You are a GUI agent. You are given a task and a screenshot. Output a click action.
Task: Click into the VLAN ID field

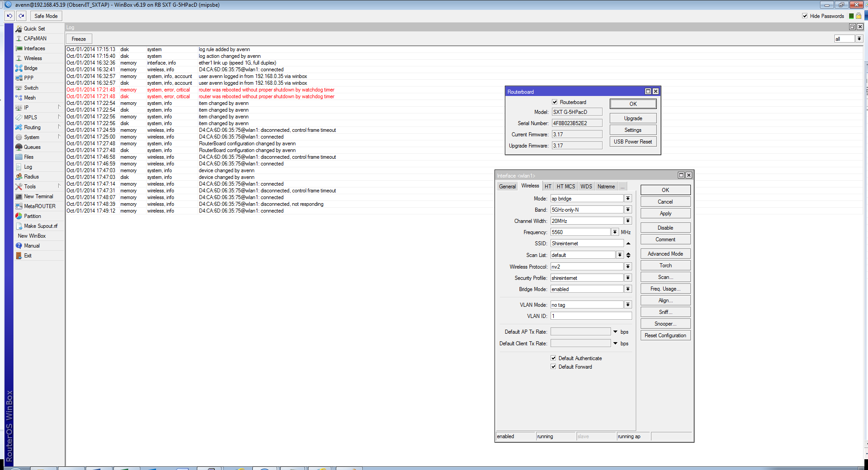click(590, 316)
